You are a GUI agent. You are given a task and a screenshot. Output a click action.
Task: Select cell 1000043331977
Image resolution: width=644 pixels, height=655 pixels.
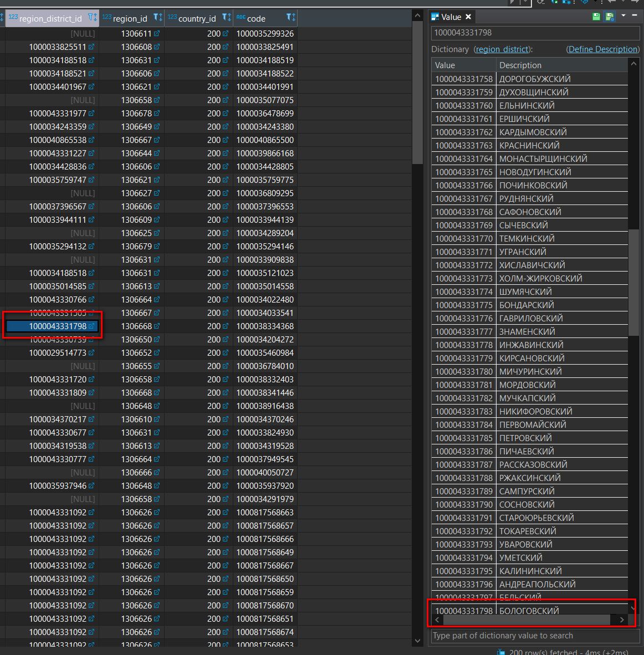(52, 113)
